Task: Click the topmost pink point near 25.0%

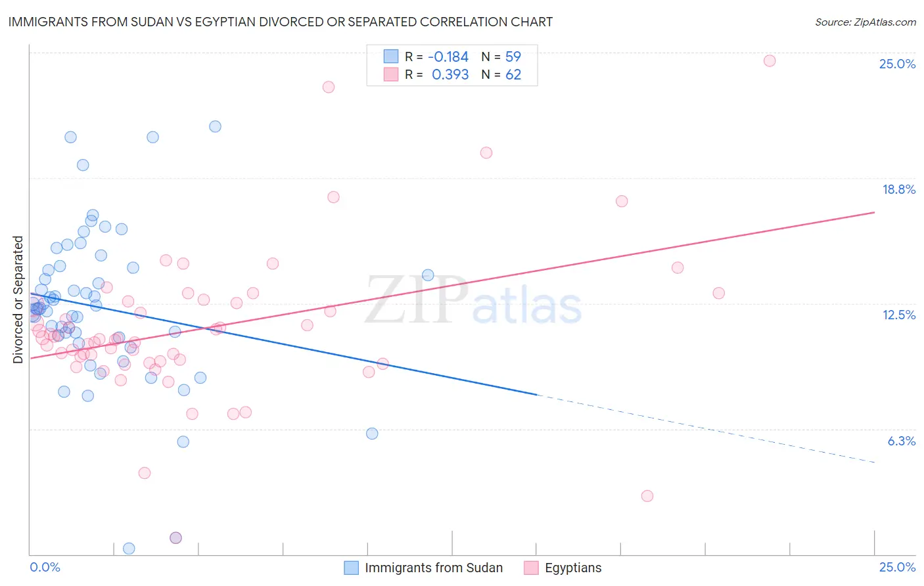Action: 770,60
